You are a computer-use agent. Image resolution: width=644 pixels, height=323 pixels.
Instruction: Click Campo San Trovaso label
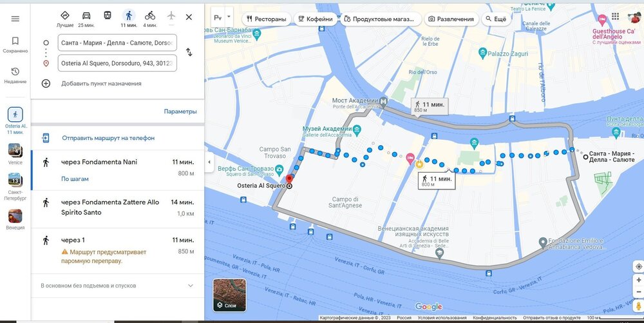(275, 152)
